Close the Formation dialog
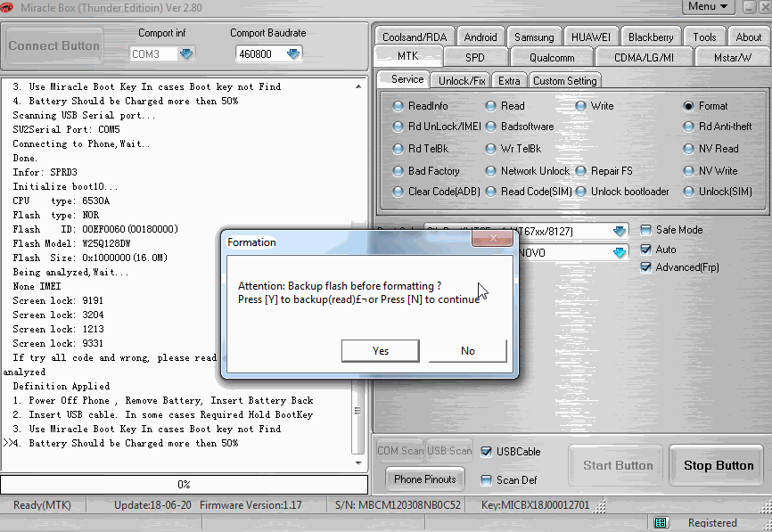 pos(493,239)
